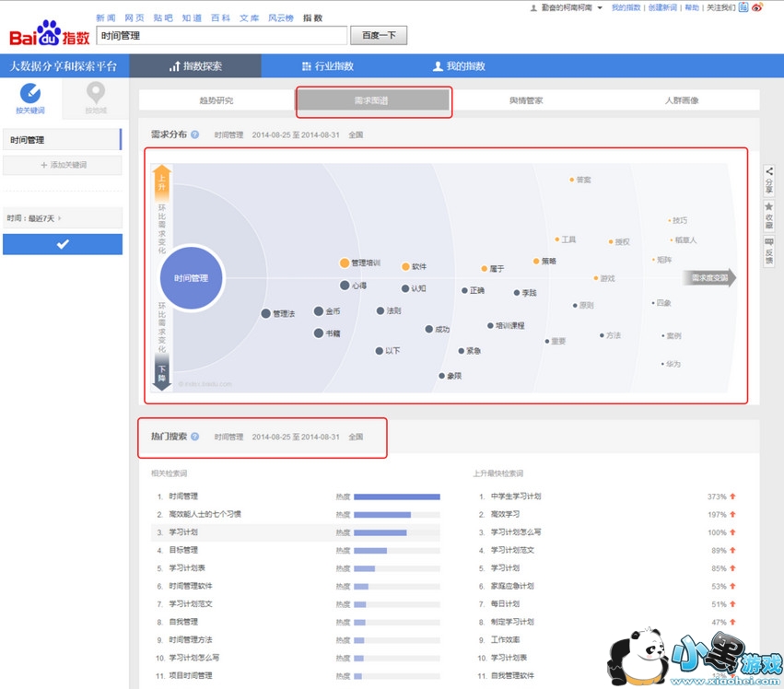Viewport: 784px width, 689px height.
Task: Click 高效学习 in fastest rising list
Action: pos(506,514)
